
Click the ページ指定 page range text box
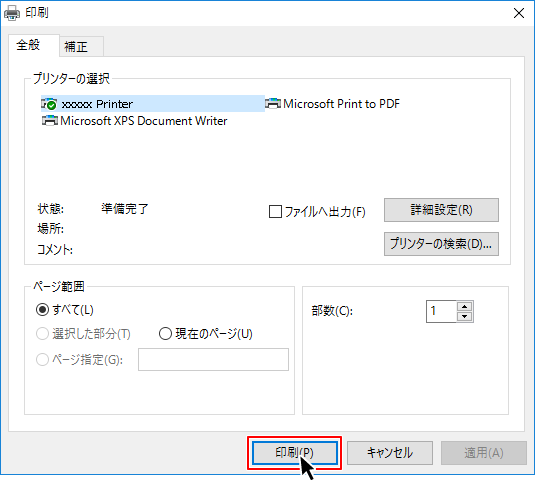tap(213, 359)
